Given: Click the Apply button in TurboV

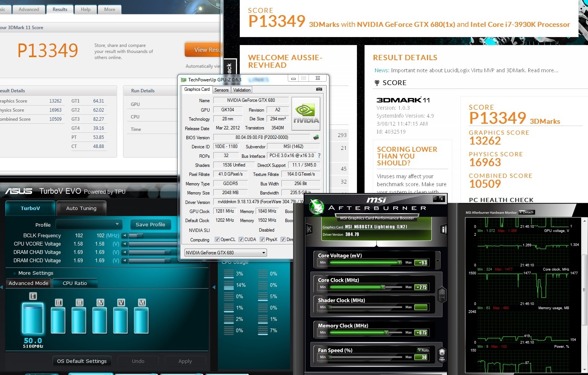Looking at the screenshot, I should (185, 361).
